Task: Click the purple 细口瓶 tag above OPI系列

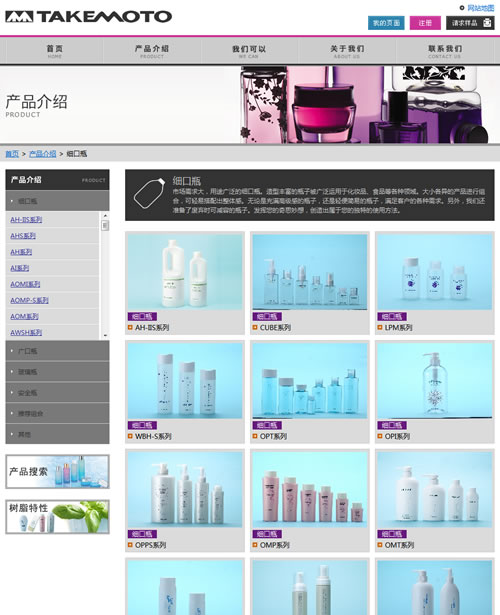Action: point(392,425)
